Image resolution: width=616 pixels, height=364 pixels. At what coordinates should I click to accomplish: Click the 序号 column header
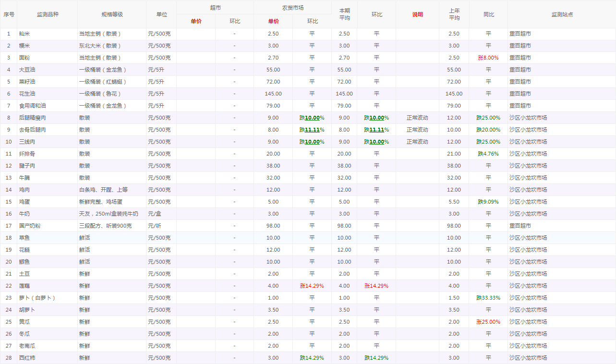[9, 14]
